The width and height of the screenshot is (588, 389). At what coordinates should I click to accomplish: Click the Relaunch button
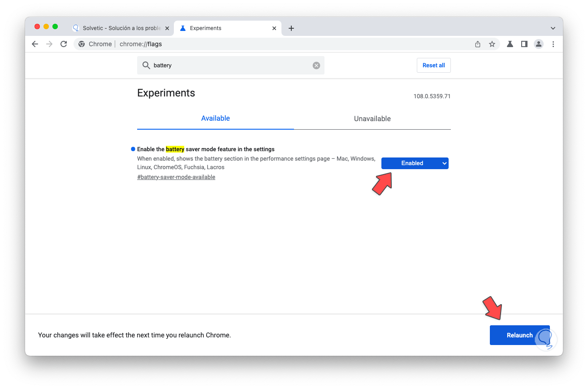[x=519, y=335]
